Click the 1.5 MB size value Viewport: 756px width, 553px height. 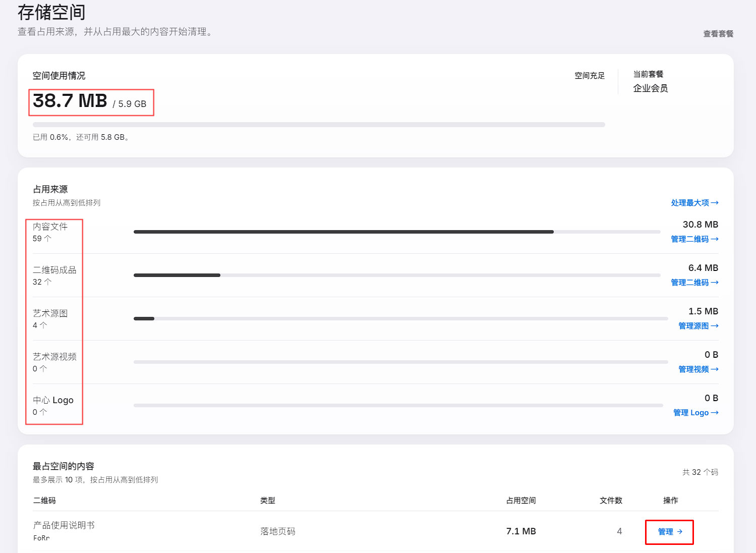tap(703, 311)
